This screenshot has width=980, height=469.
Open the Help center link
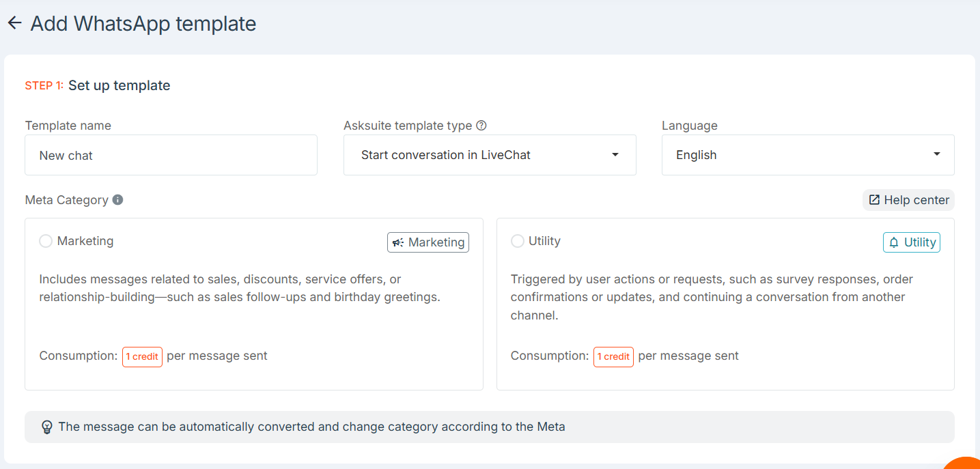pos(908,200)
